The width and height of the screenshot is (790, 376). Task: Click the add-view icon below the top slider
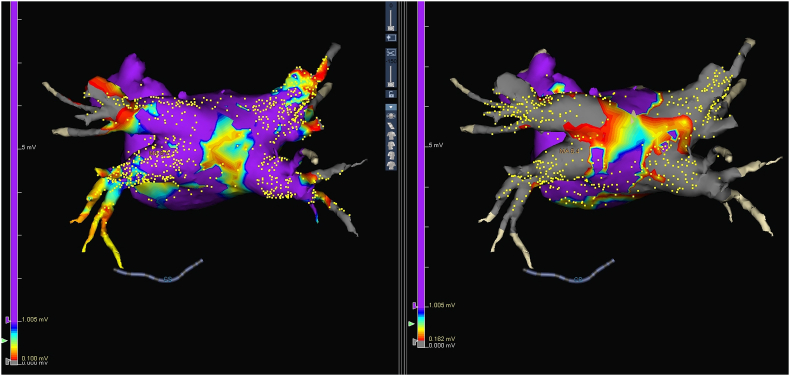(x=391, y=38)
